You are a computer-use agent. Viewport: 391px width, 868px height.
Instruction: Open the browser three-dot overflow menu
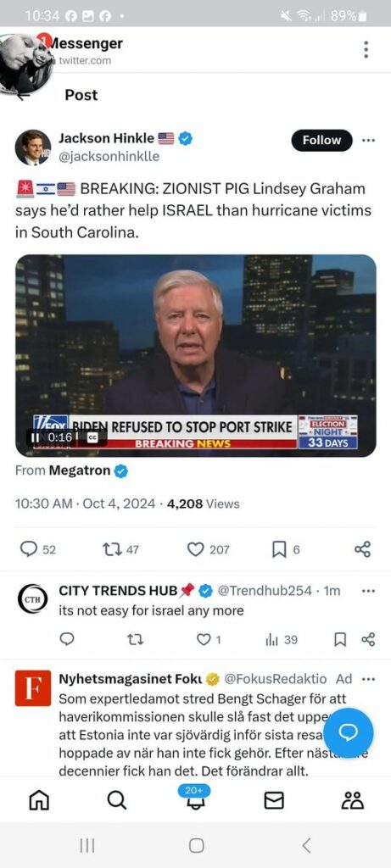point(366,49)
